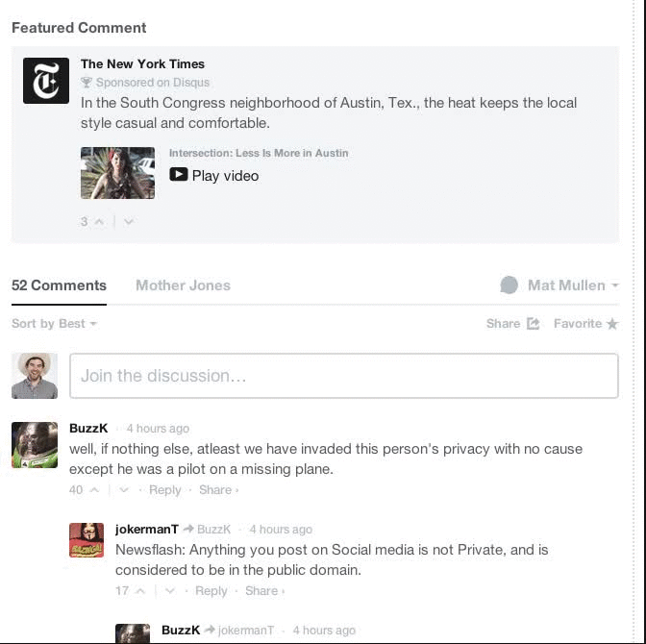
Task: Reply to jokermanT's comment
Action: pos(211,591)
